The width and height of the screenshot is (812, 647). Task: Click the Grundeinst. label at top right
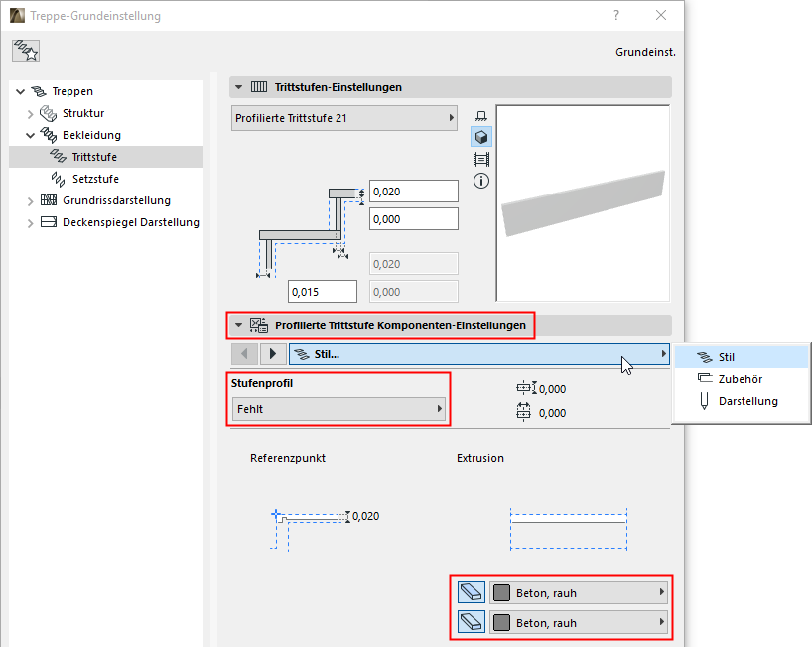tap(645, 52)
